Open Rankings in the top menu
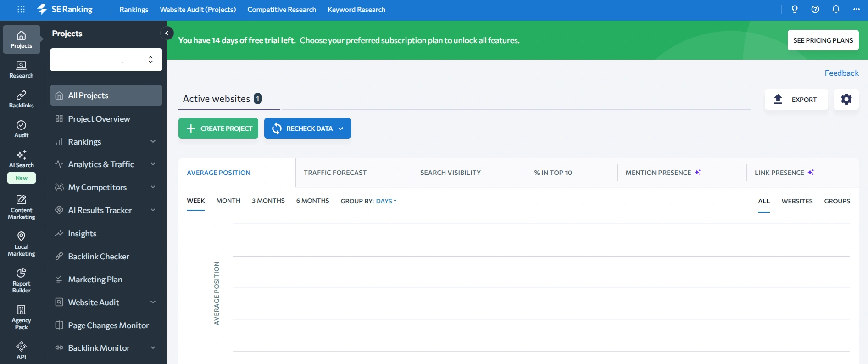868x364 pixels. click(134, 9)
